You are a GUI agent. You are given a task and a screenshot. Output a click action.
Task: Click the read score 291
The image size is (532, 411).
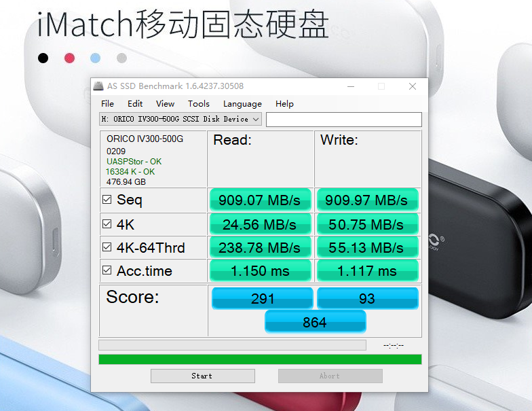point(262,299)
